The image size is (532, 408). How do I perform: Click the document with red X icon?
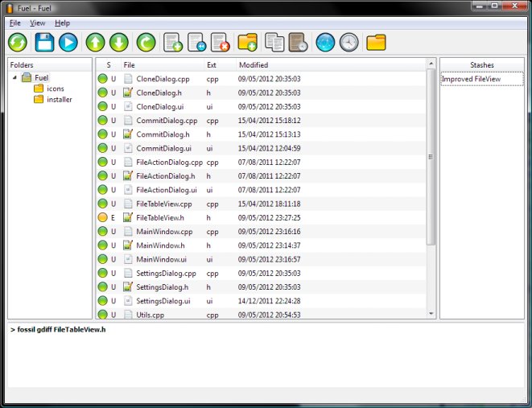point(221,43)
